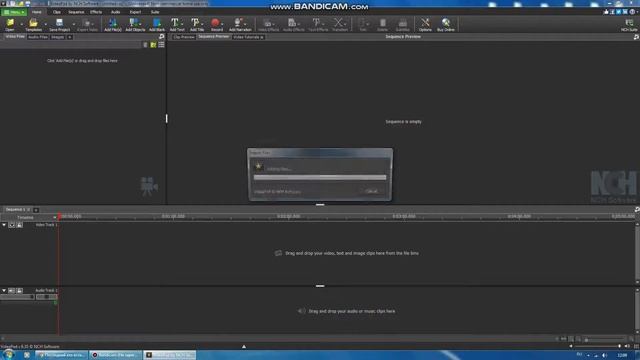Pop out the Sequence Preview panel

tap(636, 37)
